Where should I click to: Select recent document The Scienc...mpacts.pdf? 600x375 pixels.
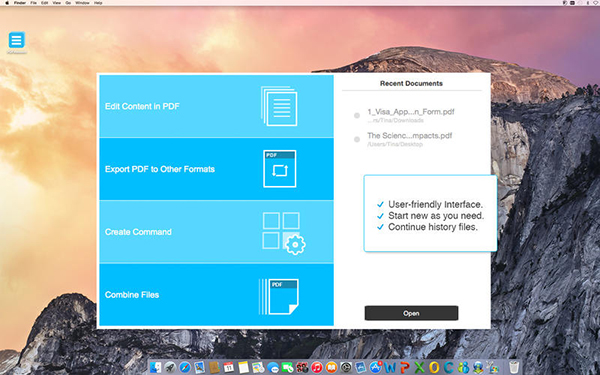pos(409,139)
